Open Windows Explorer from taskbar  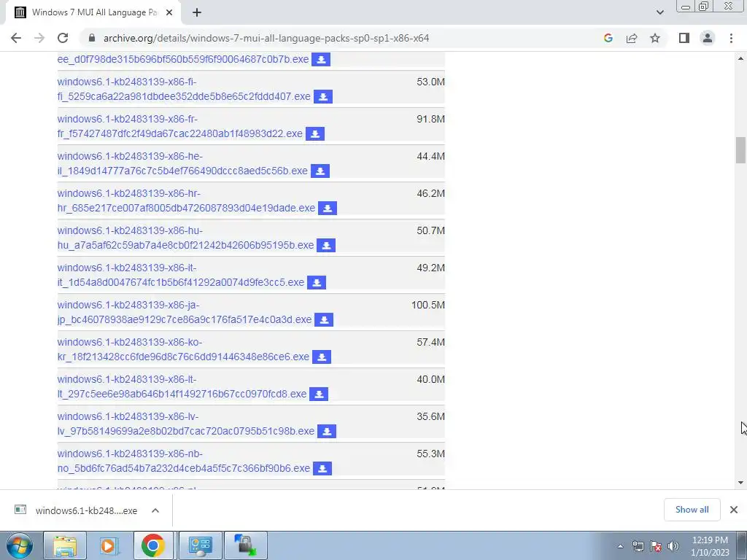point(65,545)
